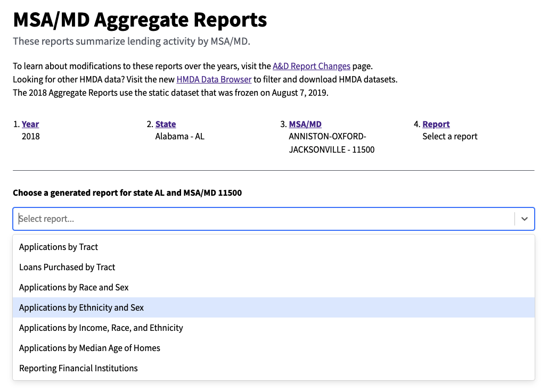Open the Report step link
Screen dimensions: 548x392
click(x=436, y=124)
